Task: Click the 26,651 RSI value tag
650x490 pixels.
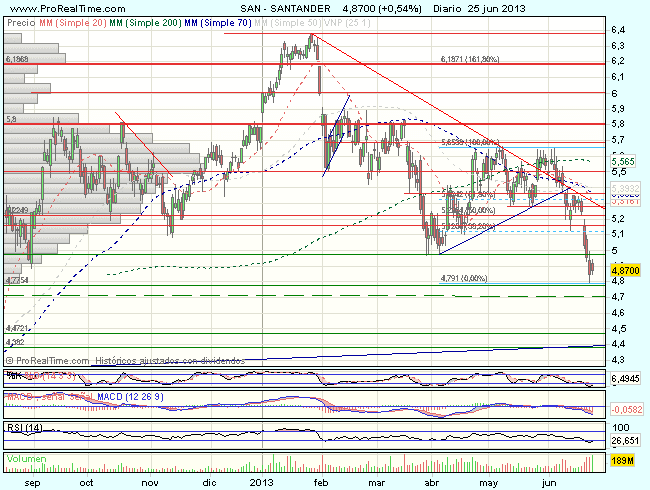Action: 625,438
